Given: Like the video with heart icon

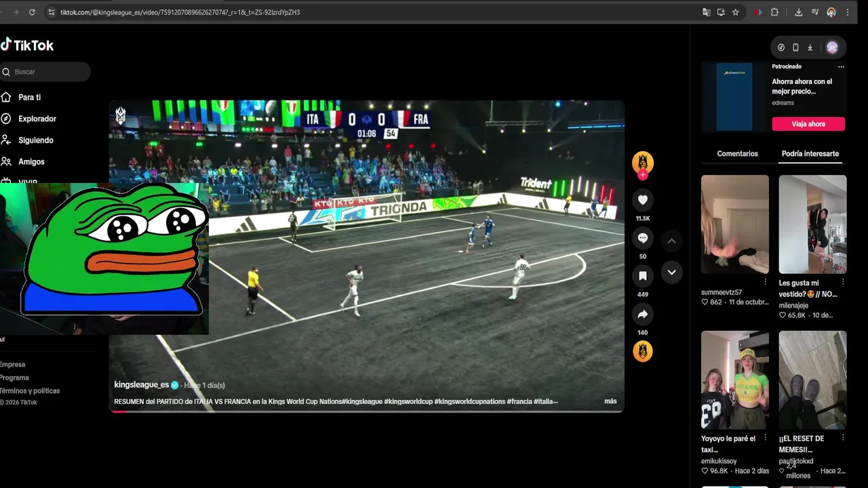Looking at the screenshot, I should coord(643,200).
